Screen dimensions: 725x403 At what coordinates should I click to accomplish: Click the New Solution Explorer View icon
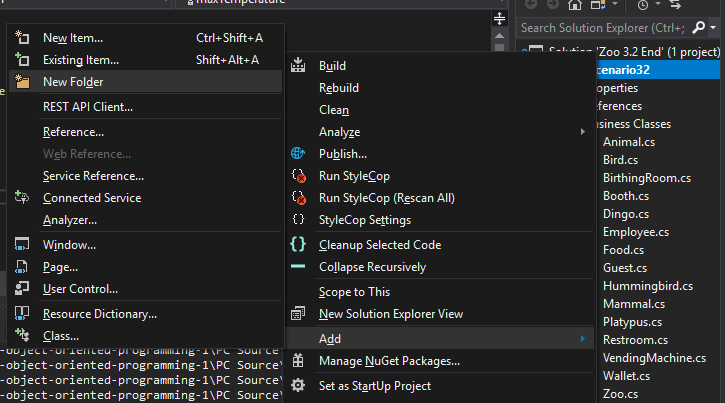click(298, 314)
